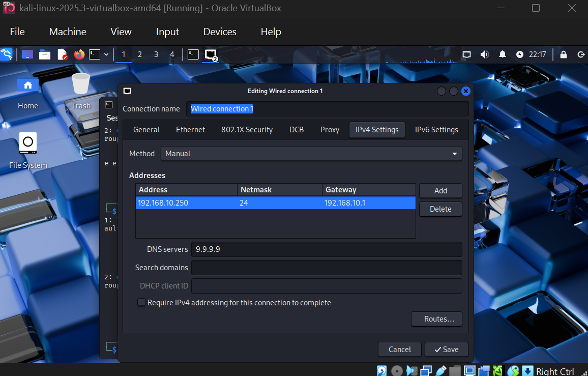Click the VirtualBox USB status icon
Image resolution: width=588 pixels, height=376 pixels.
point(441,370)
